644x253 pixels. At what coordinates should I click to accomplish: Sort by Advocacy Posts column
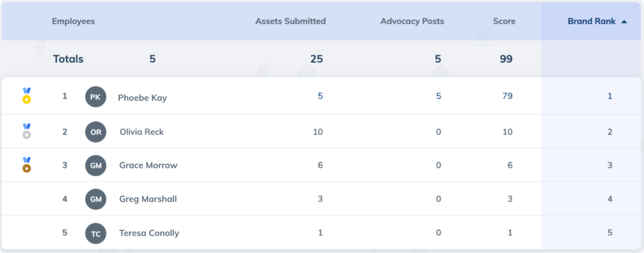(x=412, y=21)
